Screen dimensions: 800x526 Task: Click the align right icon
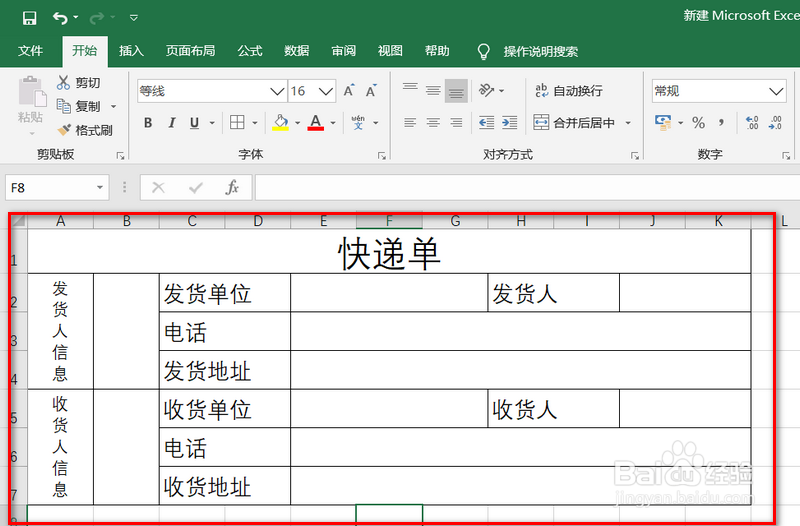[456, 122]
